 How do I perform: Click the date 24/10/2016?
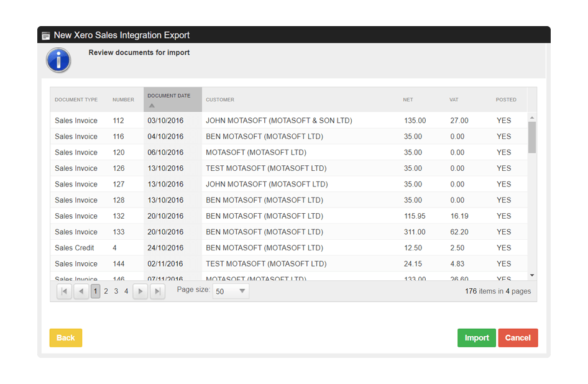tap(165, 248)
